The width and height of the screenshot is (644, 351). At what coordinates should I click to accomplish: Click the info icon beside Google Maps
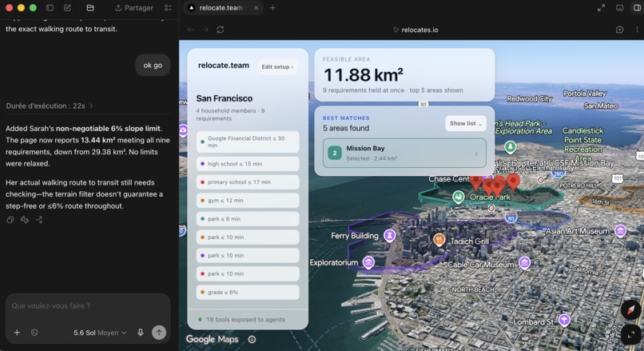(252, 340)
